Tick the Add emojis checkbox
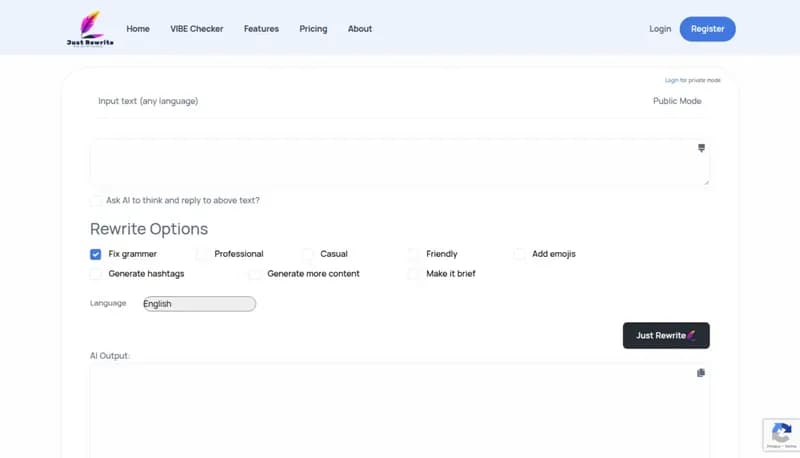 [x=519, y=254]
